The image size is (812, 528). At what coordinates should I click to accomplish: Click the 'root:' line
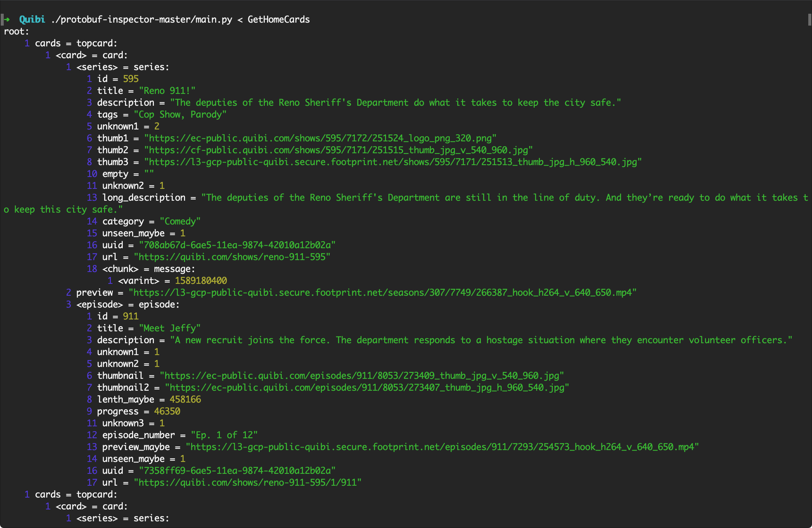[x=16, y=32]
